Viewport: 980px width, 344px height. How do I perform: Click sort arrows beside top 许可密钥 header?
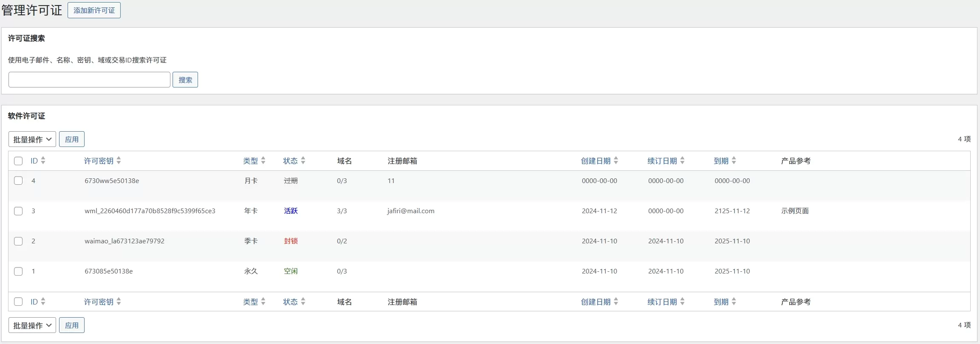coord(119,161)
